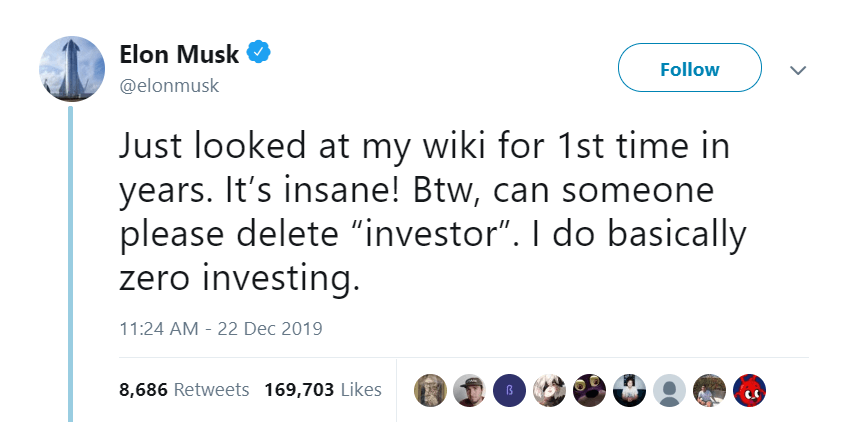Click the white-haired anime character avatar
Screen dimensions: 860x422
549,390
